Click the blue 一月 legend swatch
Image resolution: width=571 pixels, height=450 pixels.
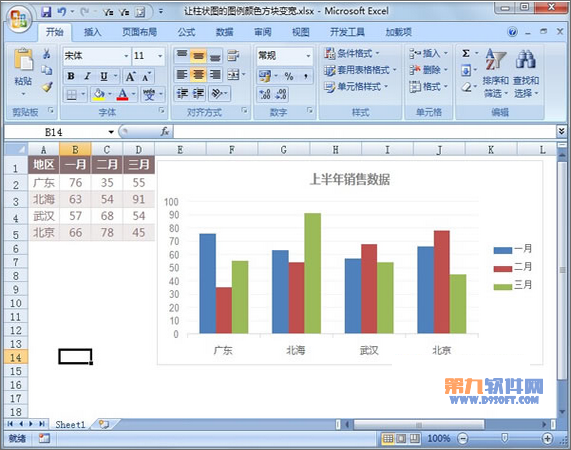pyautogui.click(x=503, y=250)
